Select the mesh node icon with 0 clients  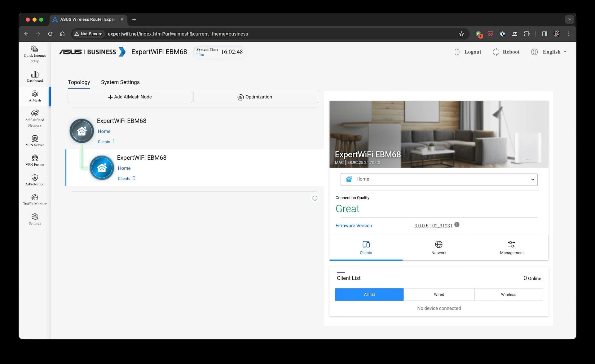(x=102, y=168)
